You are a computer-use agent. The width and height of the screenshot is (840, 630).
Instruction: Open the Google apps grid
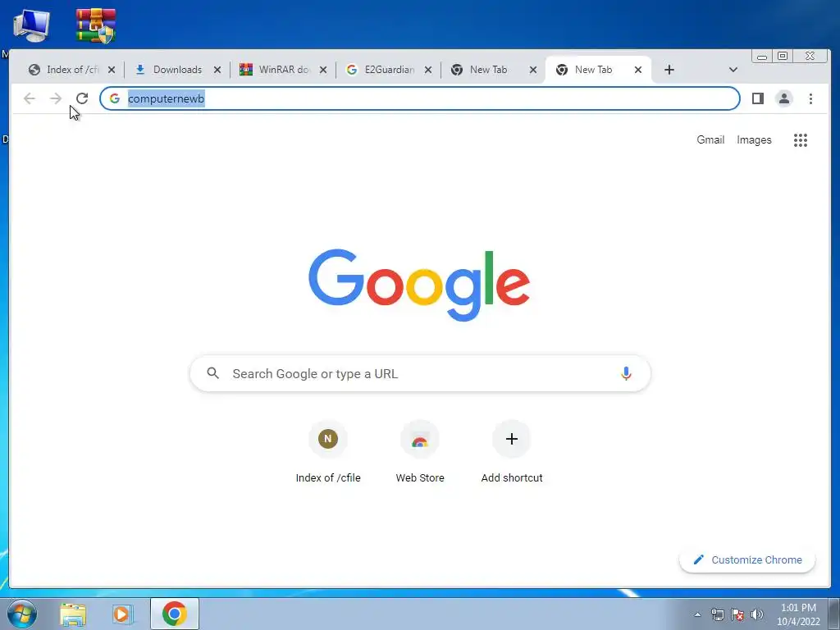click(x=801, y=140)
